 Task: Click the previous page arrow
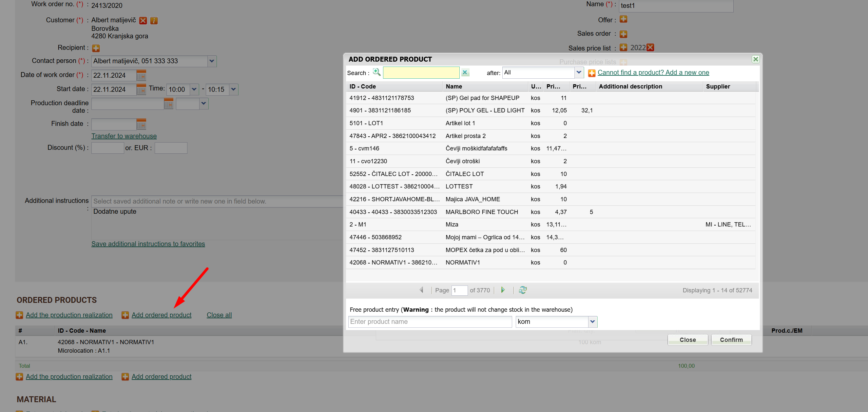(x=421, y=290)
